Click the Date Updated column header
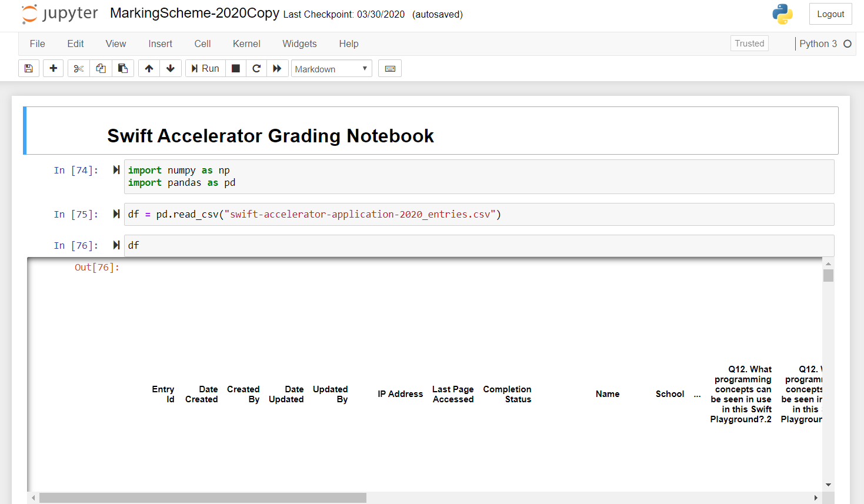 286,394
